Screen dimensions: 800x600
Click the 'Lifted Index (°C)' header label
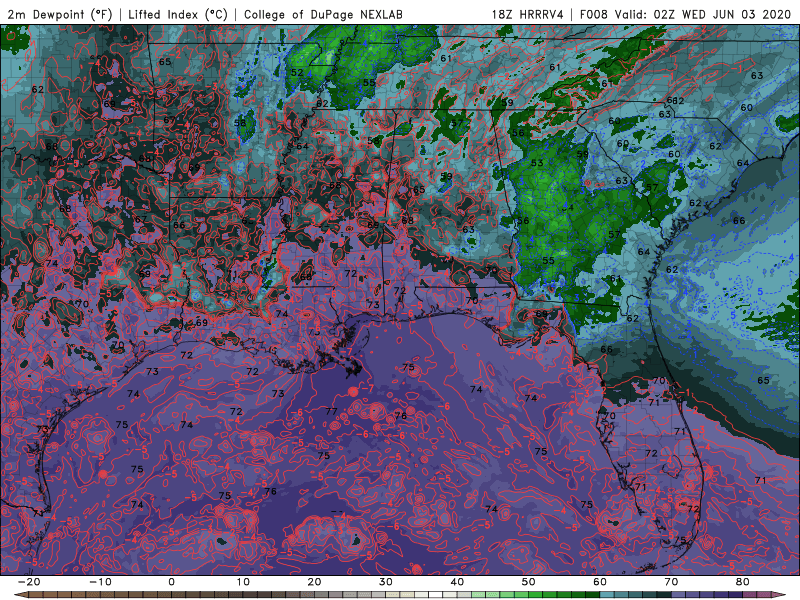pyautogui.click(x=178, y=14)
